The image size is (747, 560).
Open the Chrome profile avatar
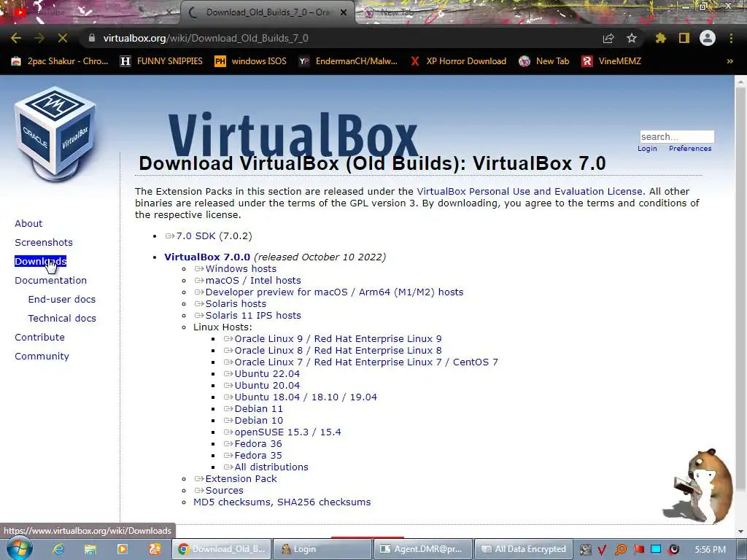click(x=708, y=38)
